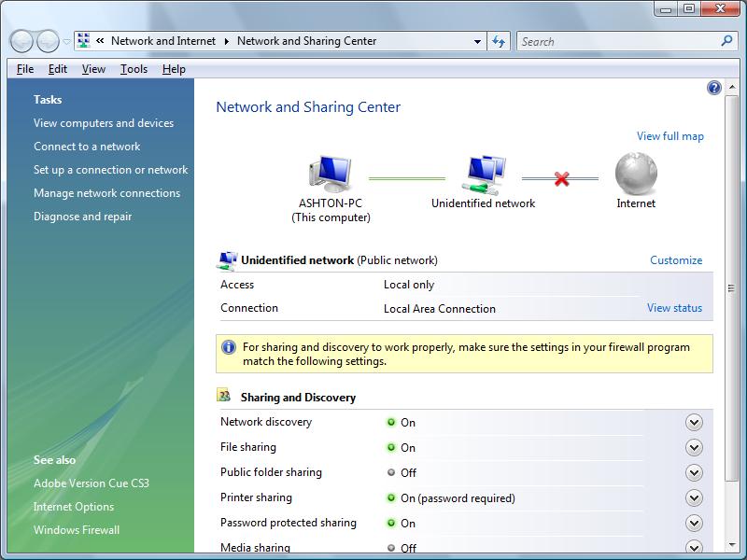Open the blue help question mark icon

coord(714,88)
